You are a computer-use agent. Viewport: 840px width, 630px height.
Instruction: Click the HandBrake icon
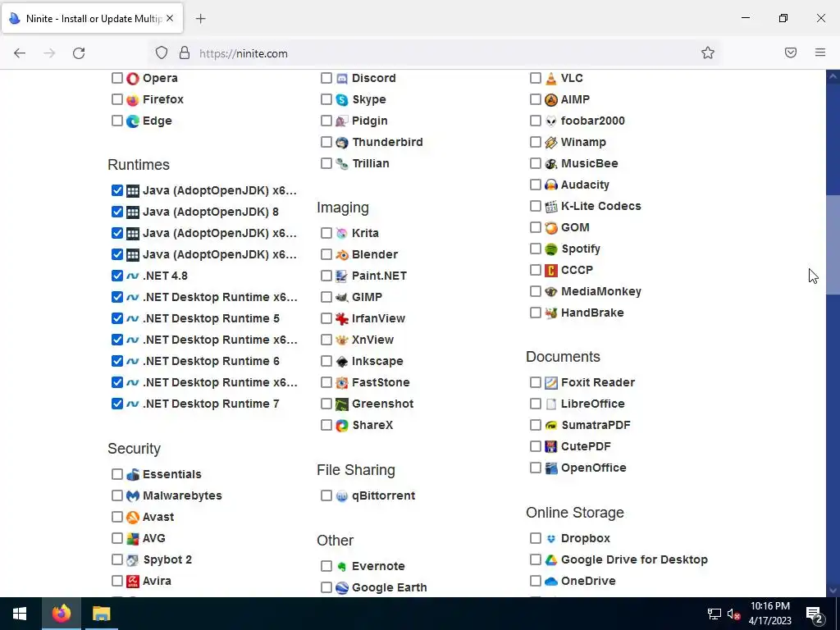pyautogui.click(x=550, y=313)
